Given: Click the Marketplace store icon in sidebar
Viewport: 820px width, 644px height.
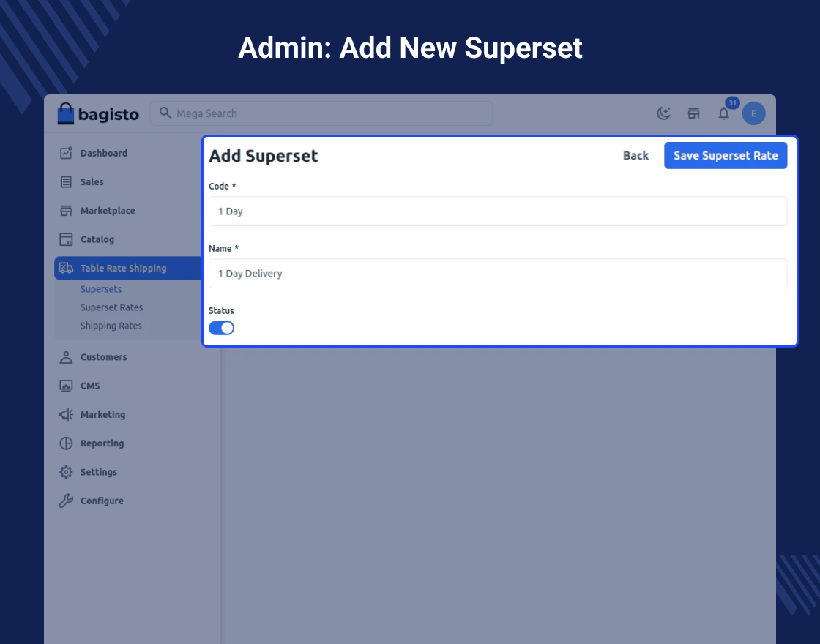Looking at the screenshot, I should [x=66, y=211].
